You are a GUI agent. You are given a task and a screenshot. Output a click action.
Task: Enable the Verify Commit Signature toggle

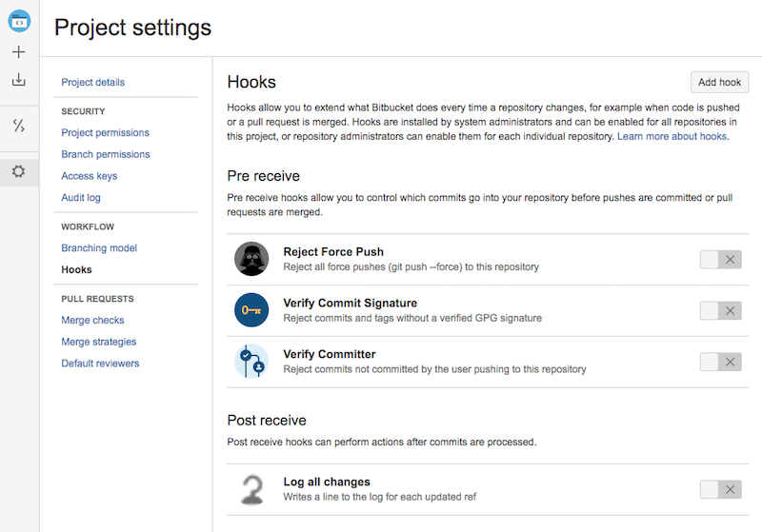[x=721, y=310]
